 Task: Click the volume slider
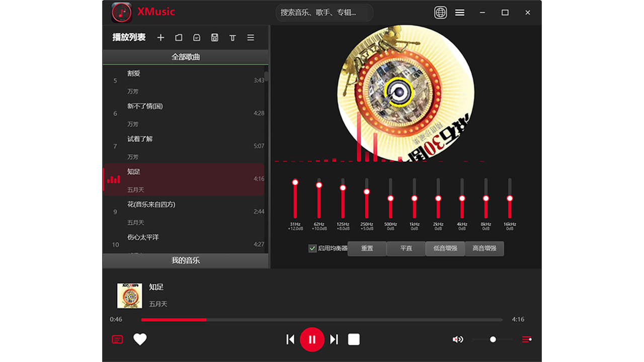click(x=493, y=339)
